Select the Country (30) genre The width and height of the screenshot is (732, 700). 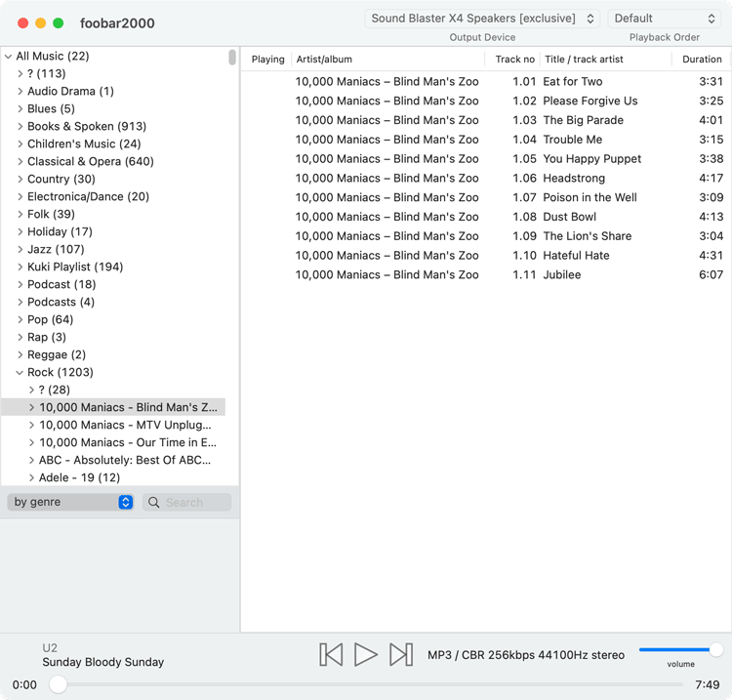click(x=61, y=180)
